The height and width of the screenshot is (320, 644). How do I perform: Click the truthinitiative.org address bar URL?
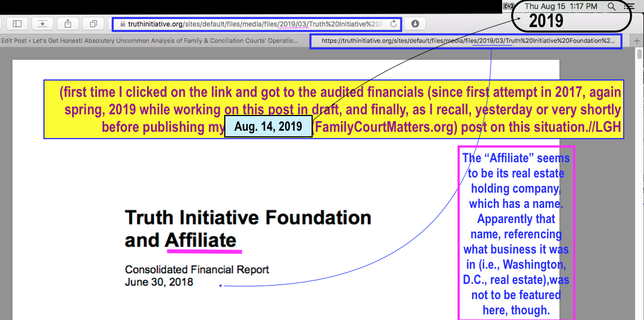click(x=254, y=24)
